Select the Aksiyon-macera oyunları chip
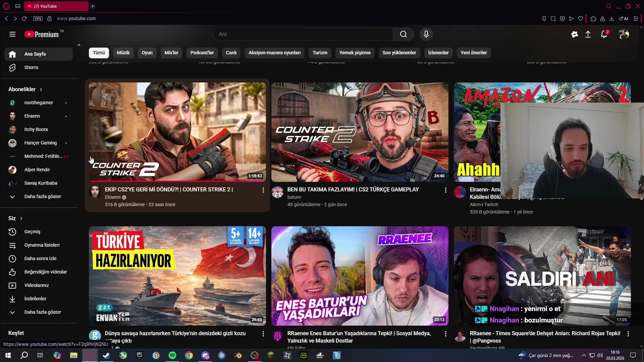The height and width of the screenshot is (362, 644). (274, 53)
